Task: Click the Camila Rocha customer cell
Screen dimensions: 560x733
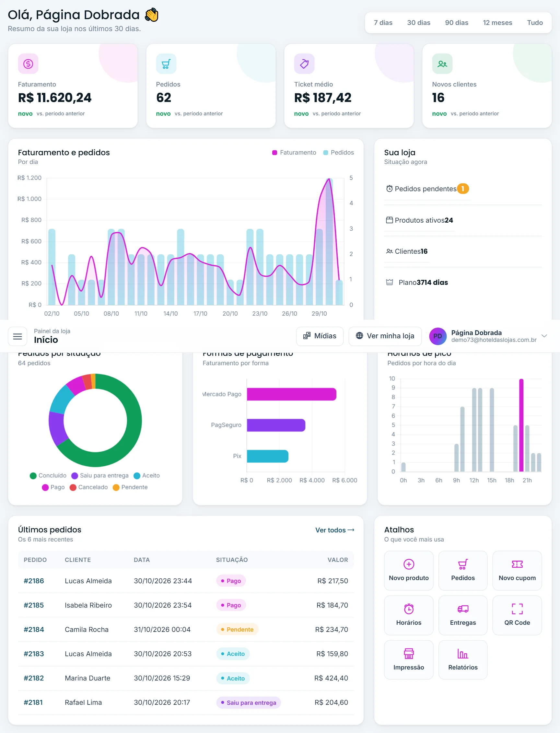Action: pyautogui.click(x=87, y=629)
